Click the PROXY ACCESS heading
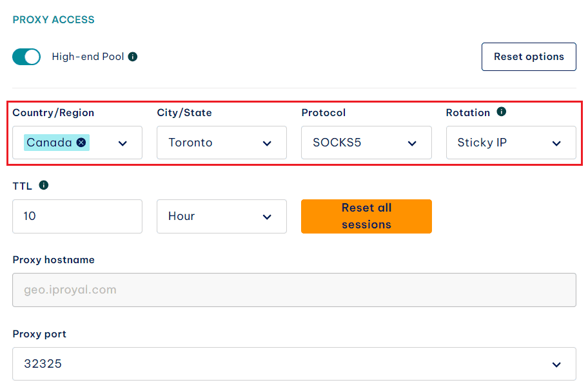Image resolution: width=588 pixels, height=389 pixels. [x=54, y=20]
